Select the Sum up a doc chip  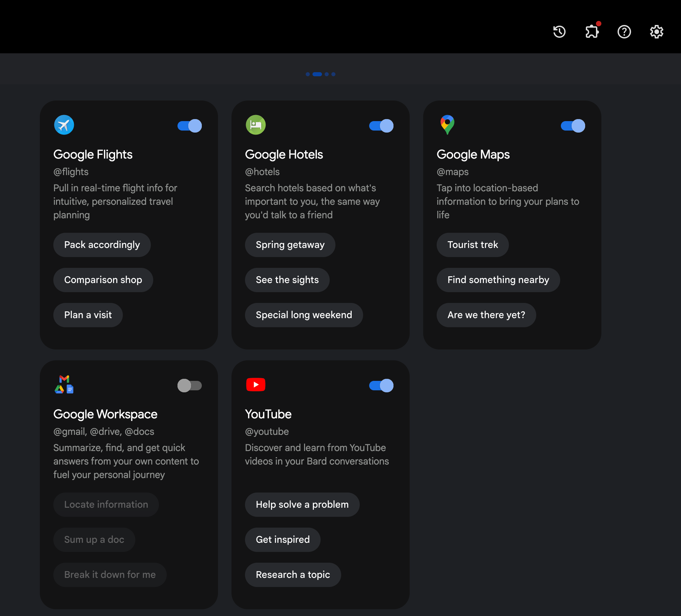pos(94,540)
